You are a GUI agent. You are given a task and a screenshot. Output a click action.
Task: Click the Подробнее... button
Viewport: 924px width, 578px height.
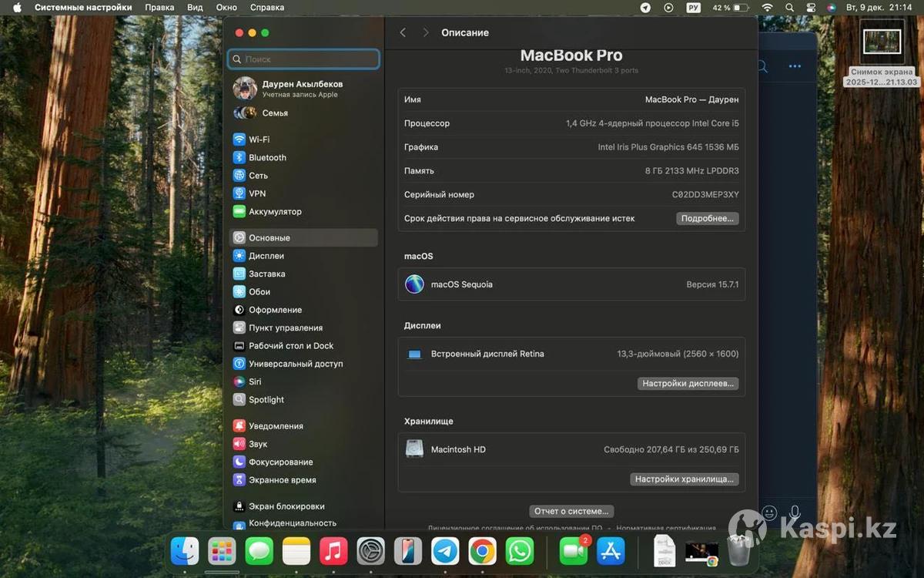[707, 218]
